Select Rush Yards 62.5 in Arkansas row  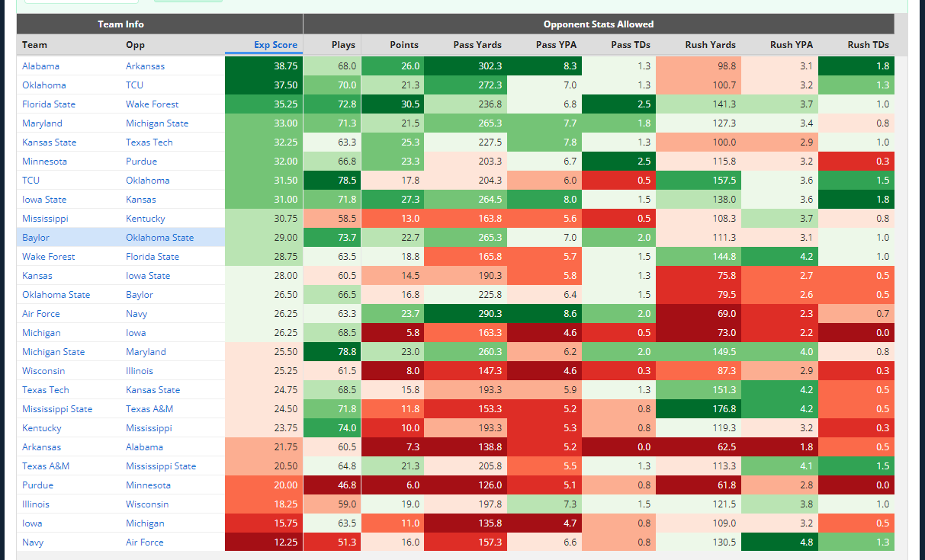[699, 447]
